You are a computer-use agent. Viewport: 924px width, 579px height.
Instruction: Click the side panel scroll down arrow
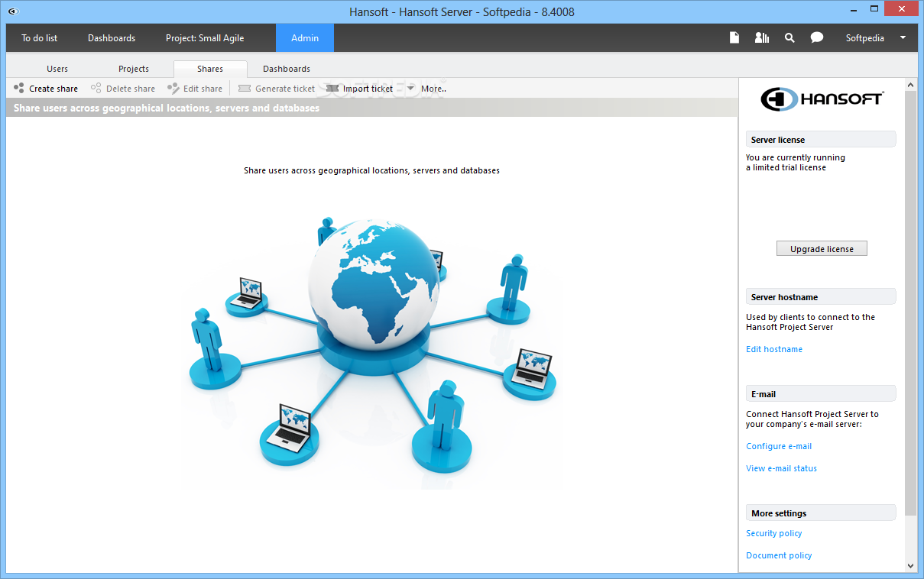click(x=910, y=566)
